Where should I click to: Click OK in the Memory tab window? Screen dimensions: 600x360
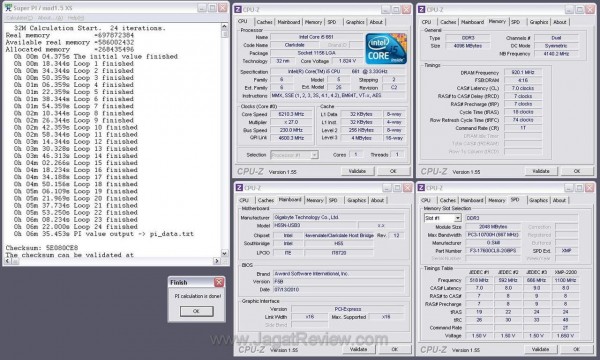pos(577,171)
